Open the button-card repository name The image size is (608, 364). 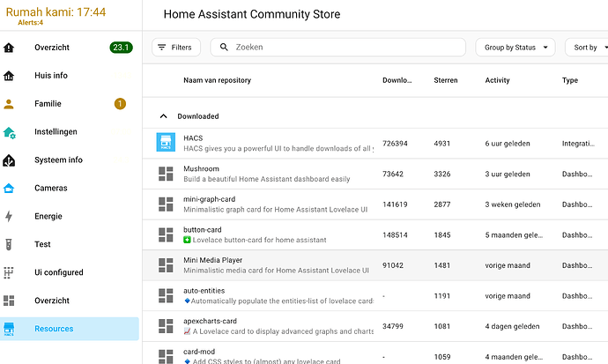click(x=203, y=229)
